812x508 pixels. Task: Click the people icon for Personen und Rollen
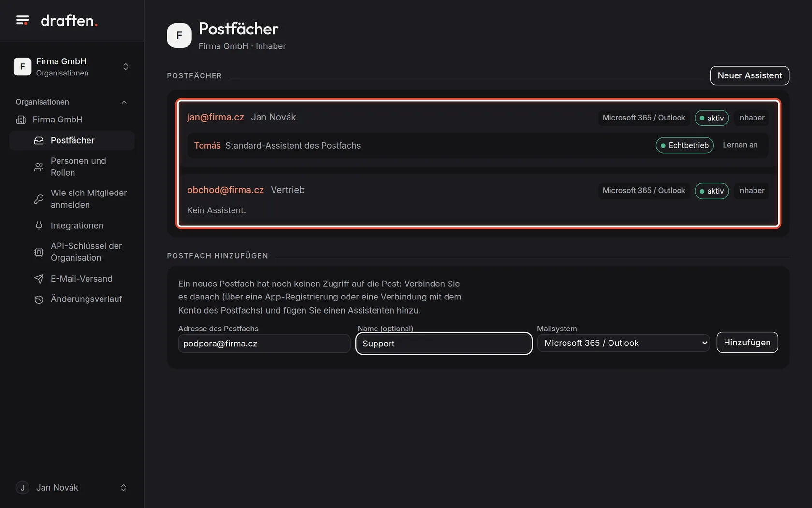click(x=39, y=167)
